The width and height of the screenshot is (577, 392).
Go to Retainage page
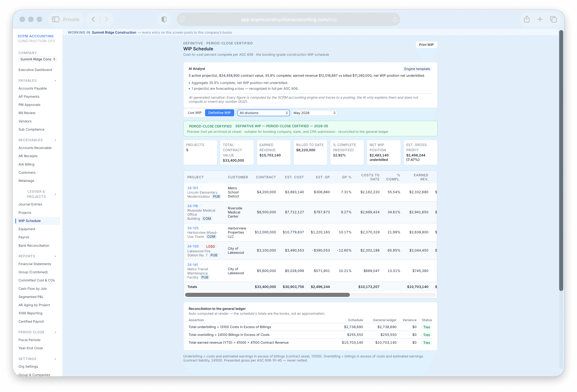pyautogui.click(x=26, y=181)
